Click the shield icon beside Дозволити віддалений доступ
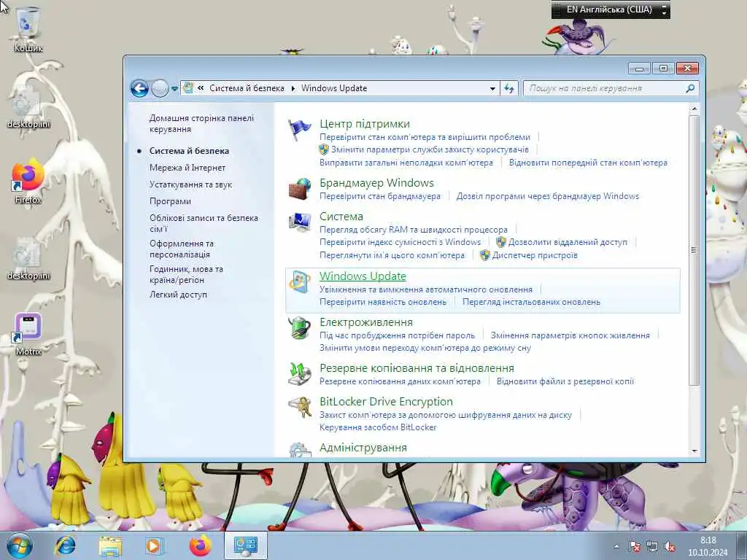This screenshot has height=560, width=747. coord(500,242)
